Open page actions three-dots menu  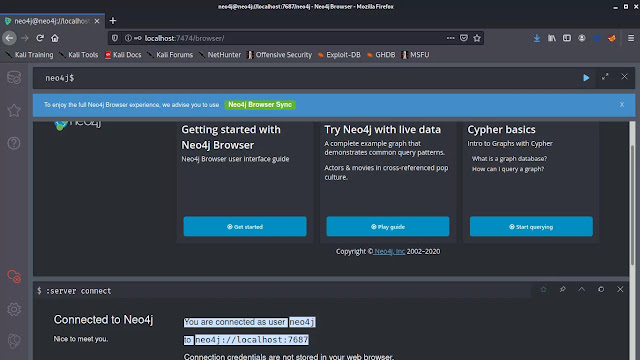(450, 38)
